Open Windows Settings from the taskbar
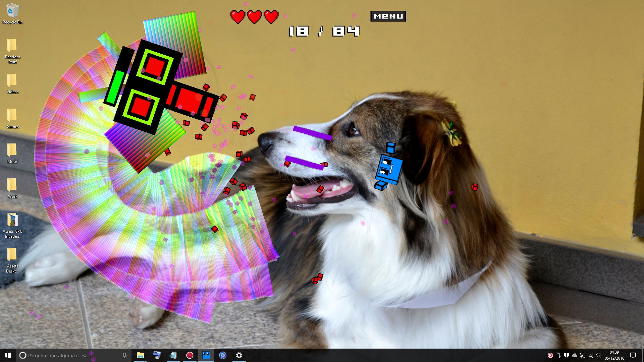Image resolution: width=644 pixels, height=362 pixels. pyautogui.click(x=239, y=355)
